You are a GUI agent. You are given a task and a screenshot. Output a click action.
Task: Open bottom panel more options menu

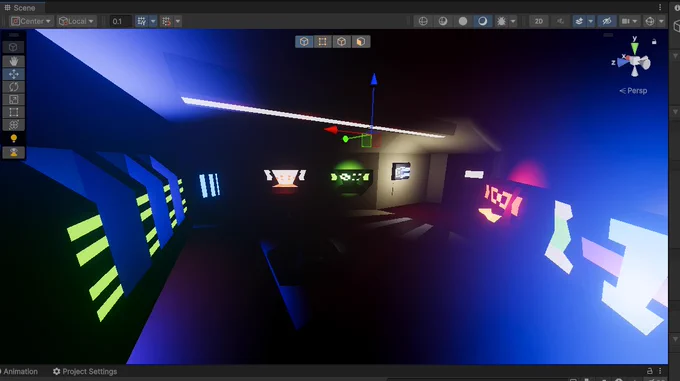click(x=660, y=371)
